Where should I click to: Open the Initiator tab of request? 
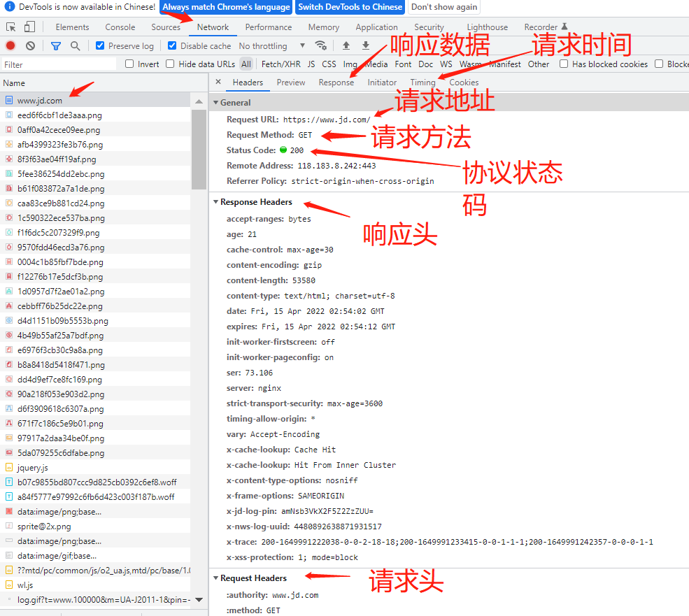[382, 83]
